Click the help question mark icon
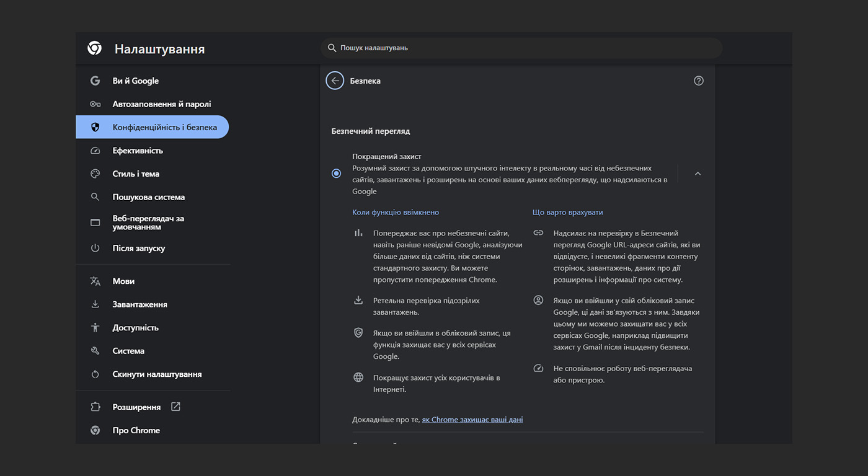The image size is (868, 476). click(x=699, y=81)
